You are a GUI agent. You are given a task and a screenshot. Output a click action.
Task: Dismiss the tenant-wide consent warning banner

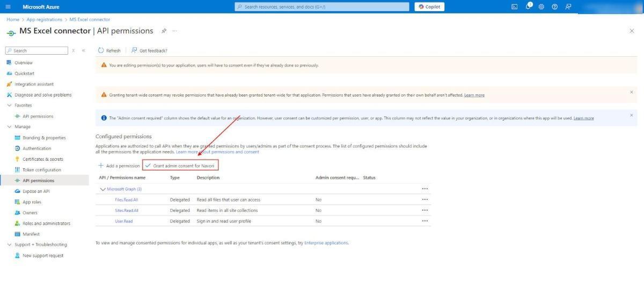pos(632,92)
